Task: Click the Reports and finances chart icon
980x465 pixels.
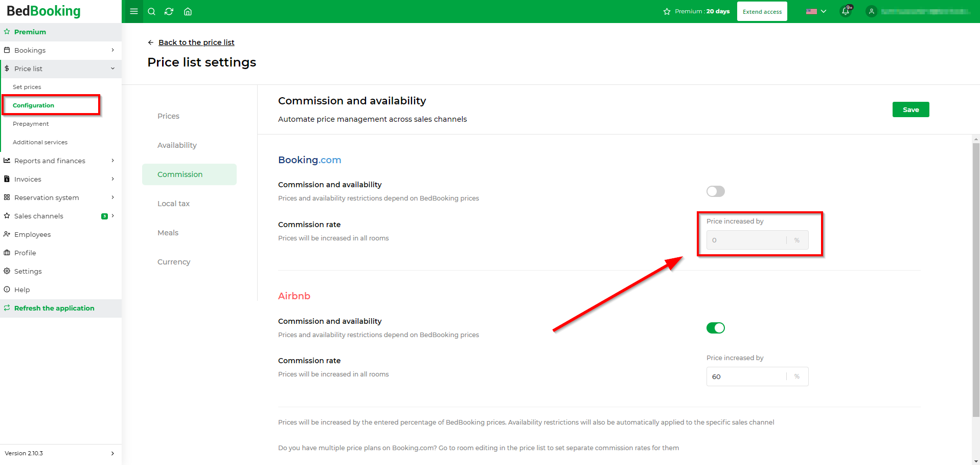Action: [x=7, y=161]
